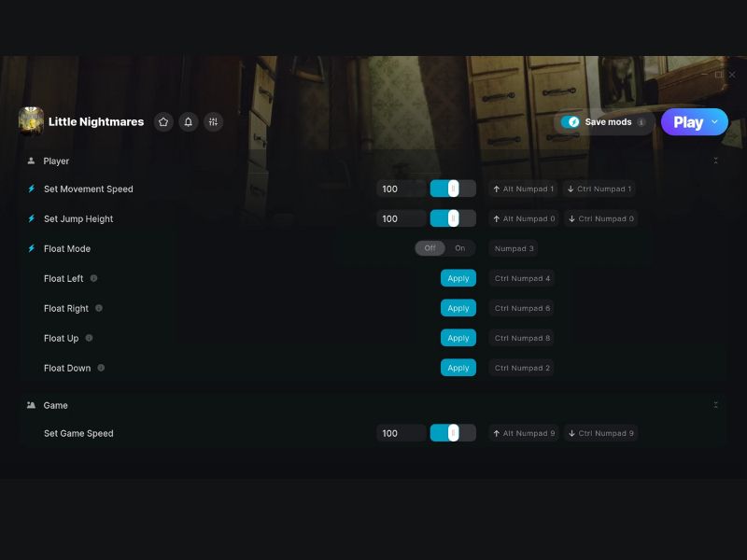The image size is (747, 560).
Task: Toggle the Save mods switch
Action: point(571,122)
